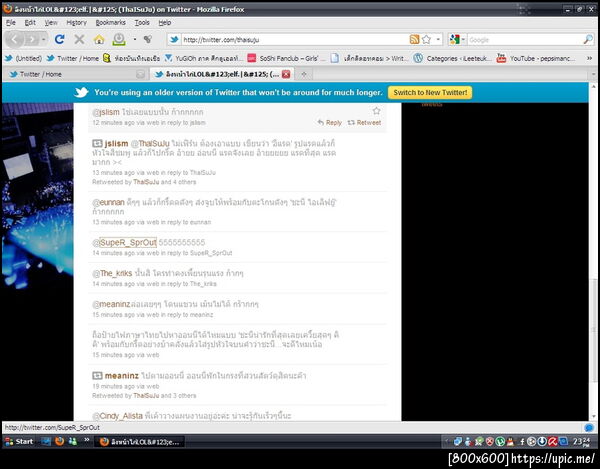Screen dimensions: 600x469
Task: Open the list all tabs dropdown
Action: tap(593, 74)
